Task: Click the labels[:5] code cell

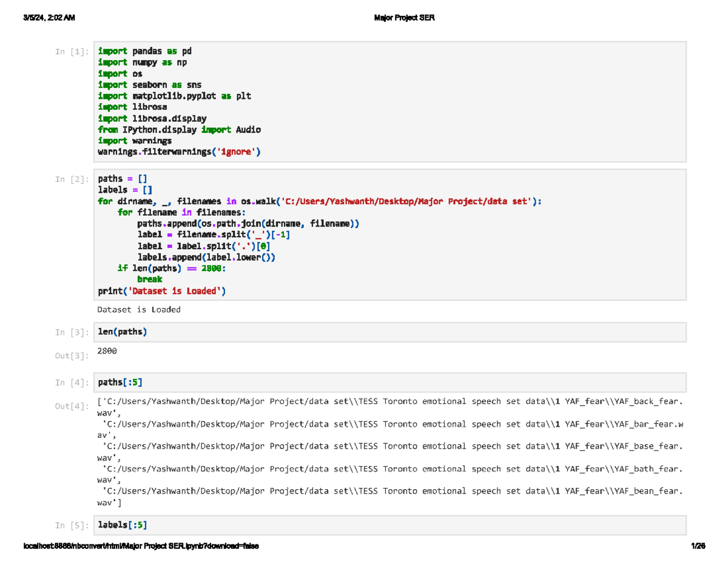Action: [391, 525]
